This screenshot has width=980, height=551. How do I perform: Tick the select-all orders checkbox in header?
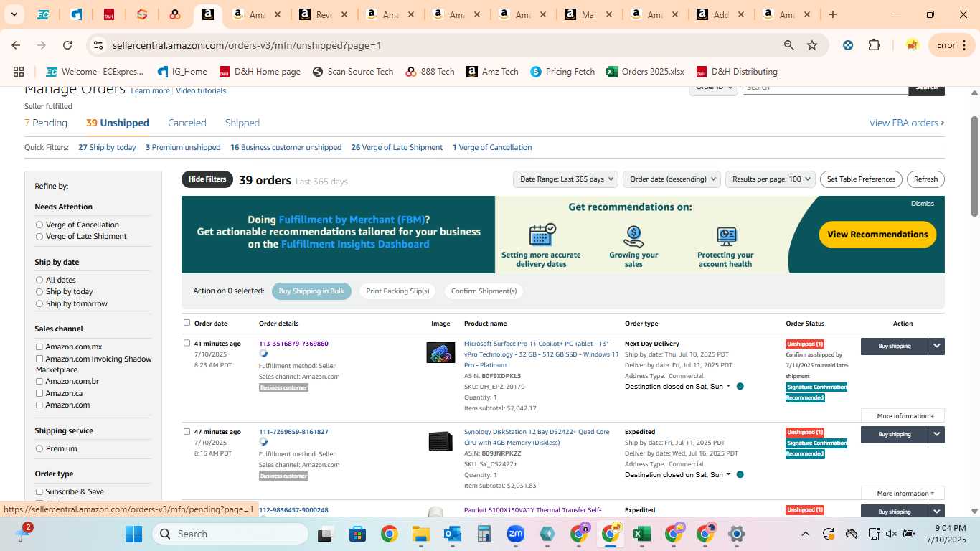tap(187, 323)
